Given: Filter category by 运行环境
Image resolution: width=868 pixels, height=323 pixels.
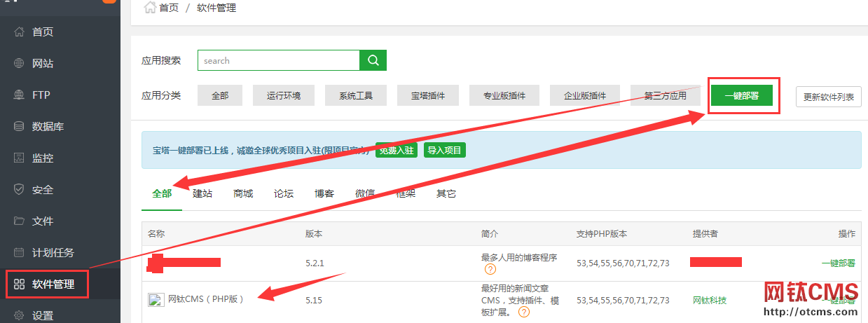Looking at the screenshot, I should tap(284, 95).
